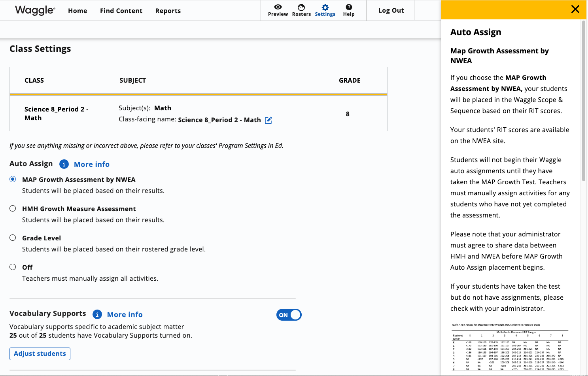
Task: Click the Adjust students button
Action: [40, 353]
